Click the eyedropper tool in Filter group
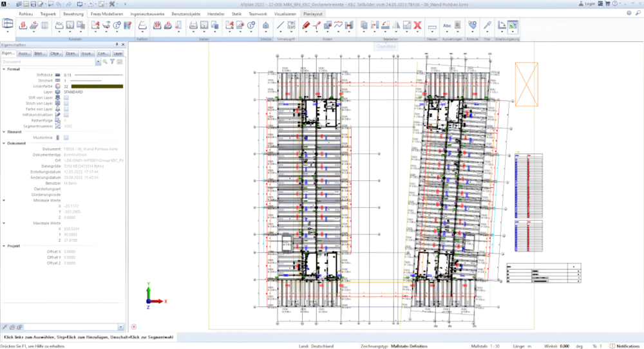Viewport: 644px width, 349px height. pyautogui.click(x=488, y=26)
